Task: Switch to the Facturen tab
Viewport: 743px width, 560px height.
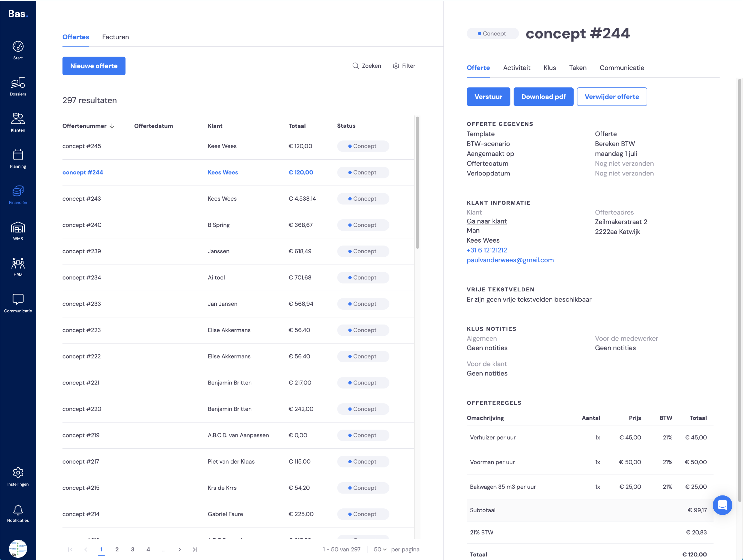Action: pos(115,37)
